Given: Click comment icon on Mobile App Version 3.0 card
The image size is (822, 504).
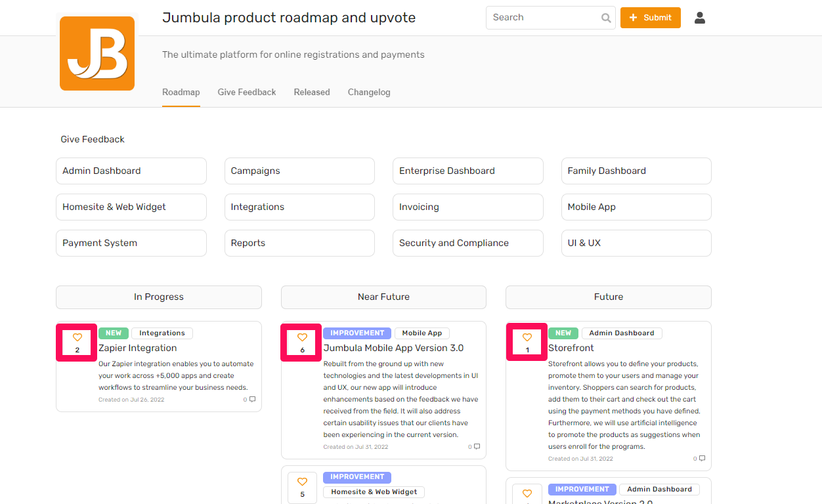Looking at the screenshot, I should coord(477,446).
